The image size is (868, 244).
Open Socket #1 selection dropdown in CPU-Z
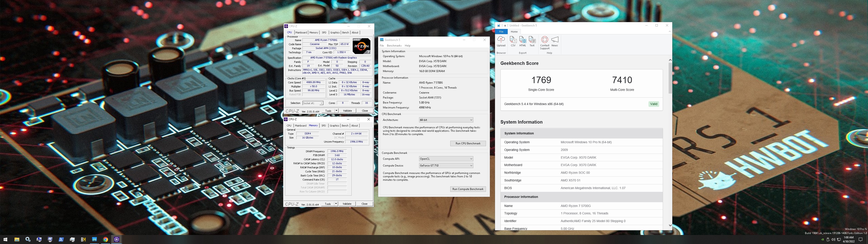[x=313, y=103]
